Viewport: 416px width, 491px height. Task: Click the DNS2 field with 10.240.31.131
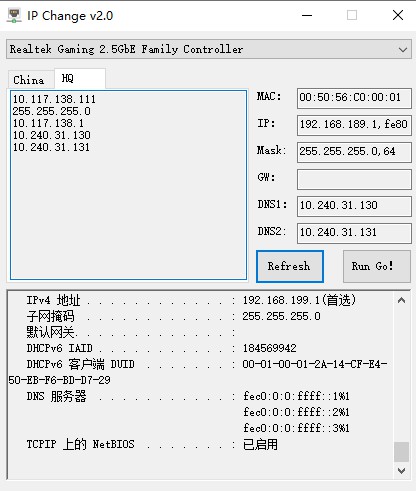(354, 233)
